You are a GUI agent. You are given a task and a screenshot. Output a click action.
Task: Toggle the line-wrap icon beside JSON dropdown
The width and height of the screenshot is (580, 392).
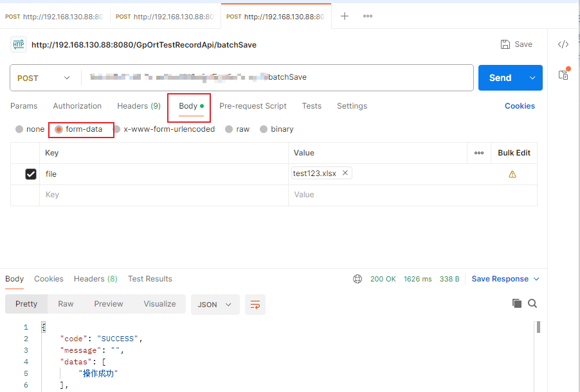(255, 305)
